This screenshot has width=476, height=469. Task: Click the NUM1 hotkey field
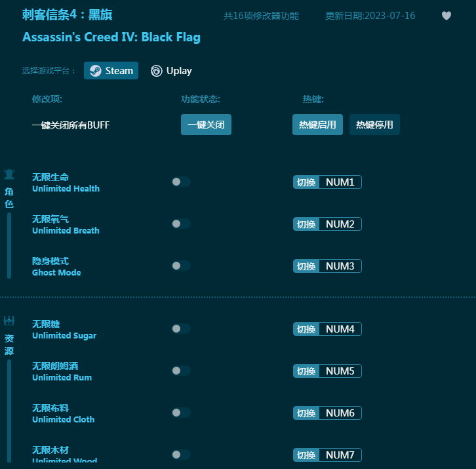(x=340, y=182)
